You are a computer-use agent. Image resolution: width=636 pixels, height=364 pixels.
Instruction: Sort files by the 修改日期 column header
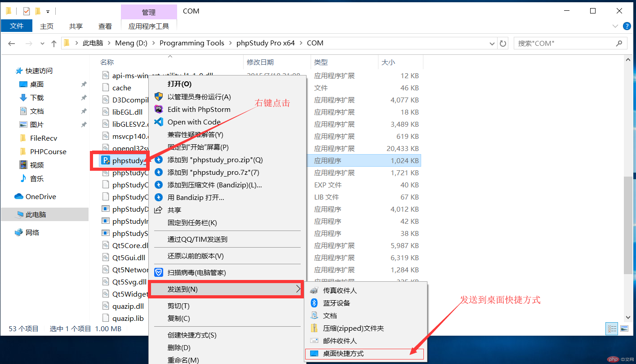pos(277,62)
